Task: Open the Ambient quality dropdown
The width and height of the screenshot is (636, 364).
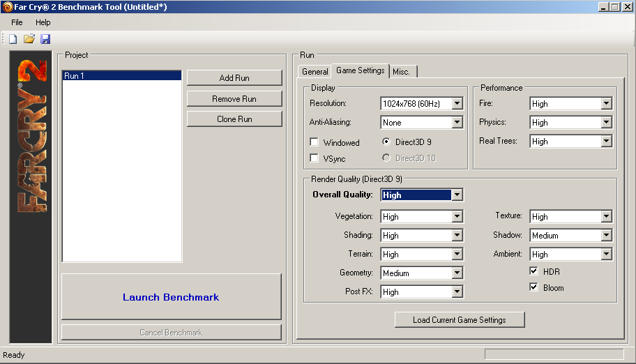Action: [571, 255]
